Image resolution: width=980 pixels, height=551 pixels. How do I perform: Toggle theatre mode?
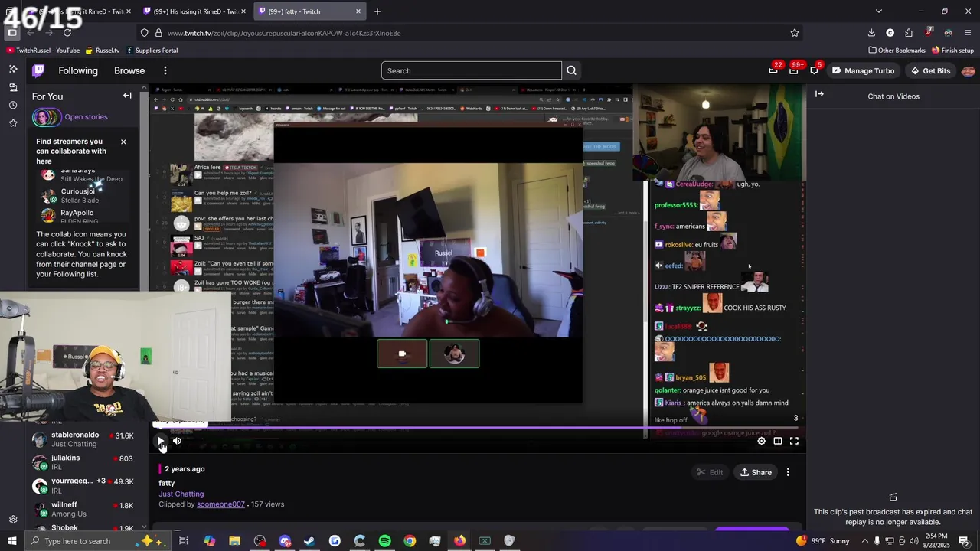pyautogui.click(x=777, y=441)
